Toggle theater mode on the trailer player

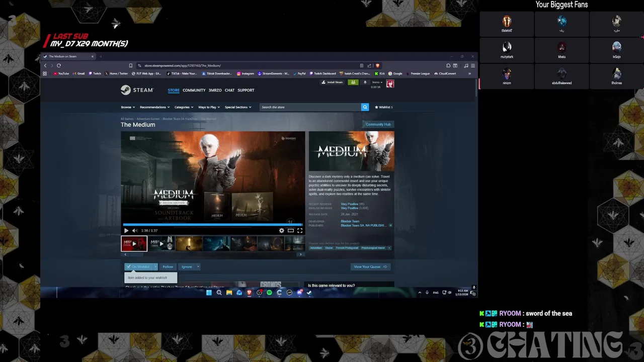click(x=291, y=230)
